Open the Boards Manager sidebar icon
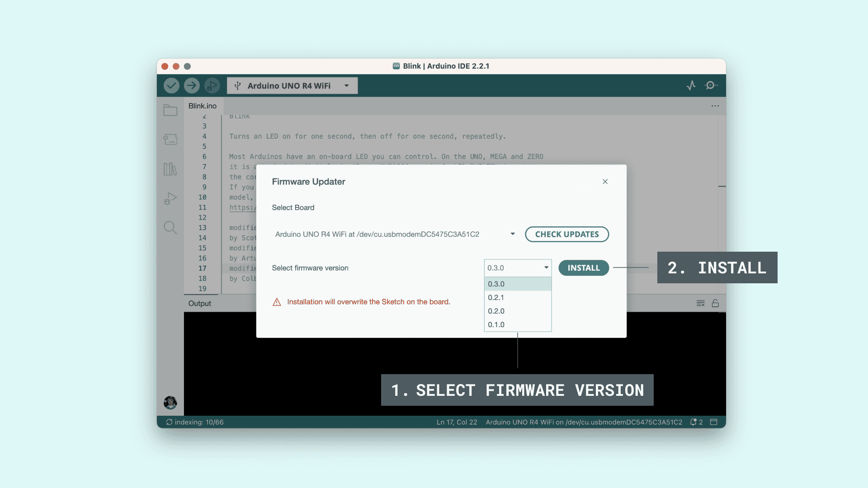 coord(170,140)
